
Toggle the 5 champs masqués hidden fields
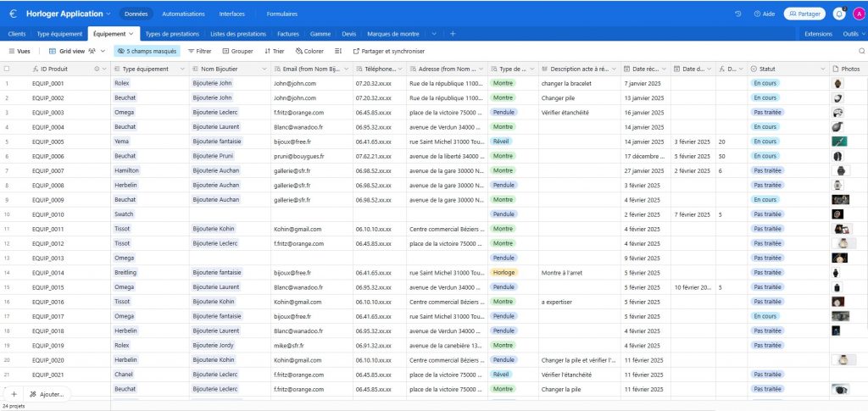147,51
